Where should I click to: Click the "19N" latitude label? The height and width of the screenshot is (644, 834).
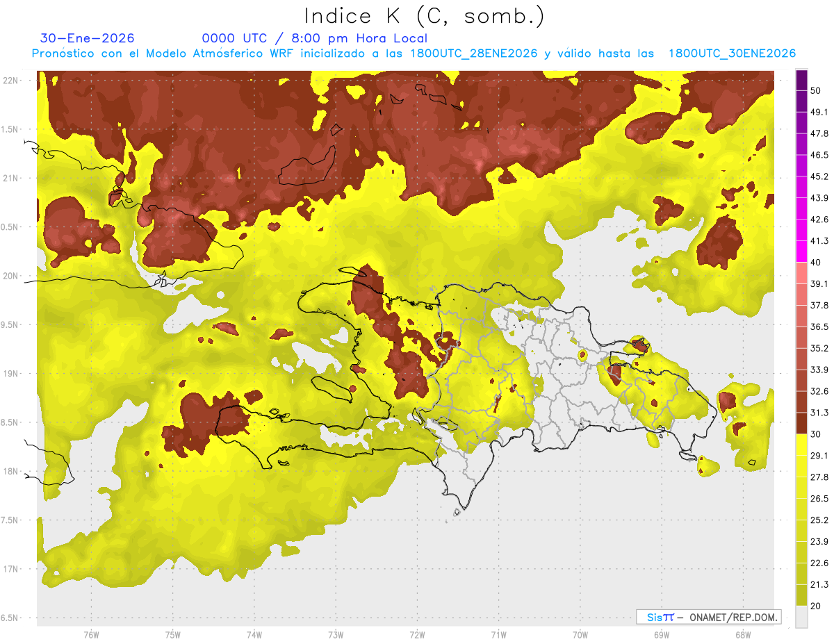pos(10,374)
